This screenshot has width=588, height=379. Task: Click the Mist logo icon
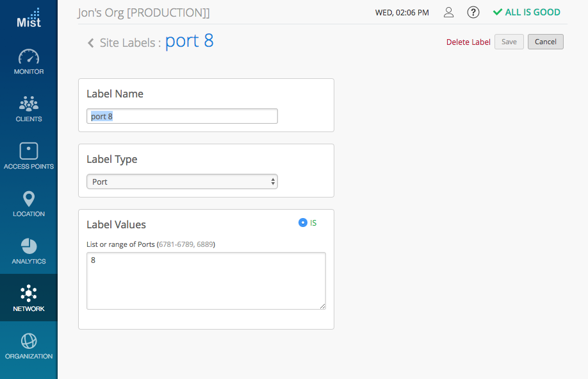29,18
